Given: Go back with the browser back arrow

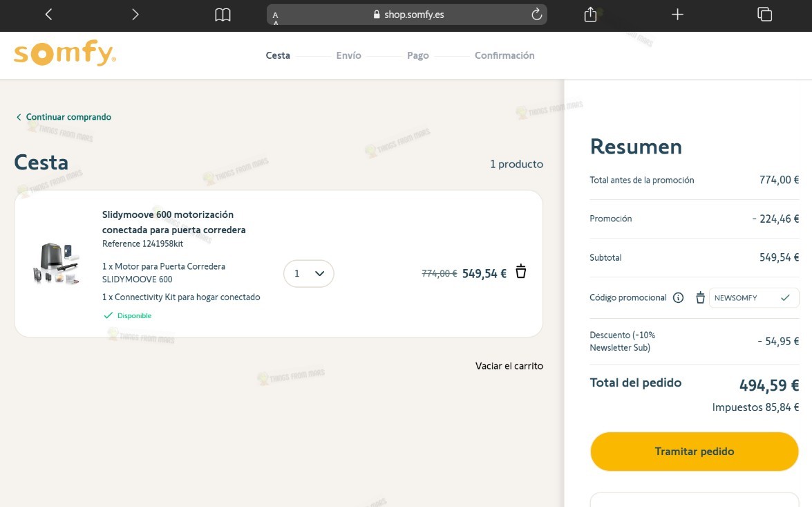Looking at the screenshot, I should pyautogui.click(x=48, y=15).
